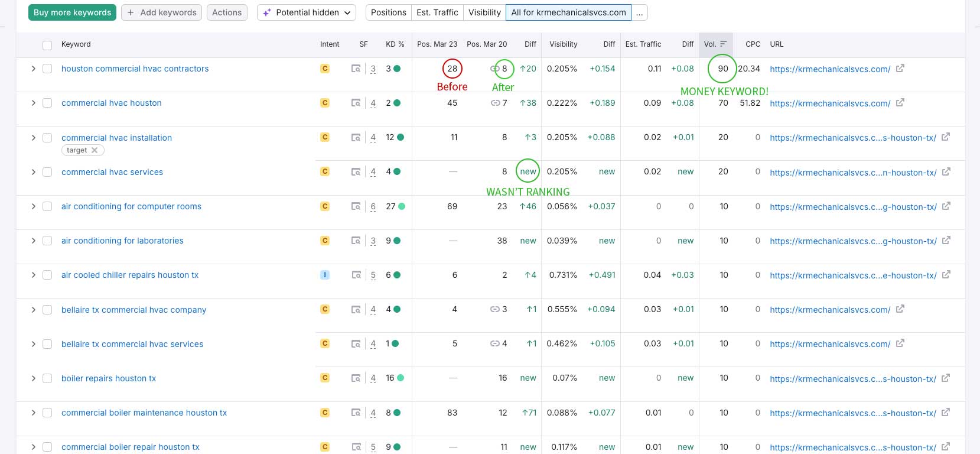The height and width of the screenshot is (454, 980).
Task: Check the commercial hvac installation row
Action: point(47,137)
